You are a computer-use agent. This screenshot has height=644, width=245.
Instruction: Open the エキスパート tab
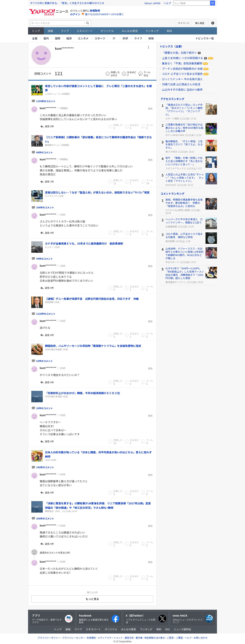tap(84, 31)
